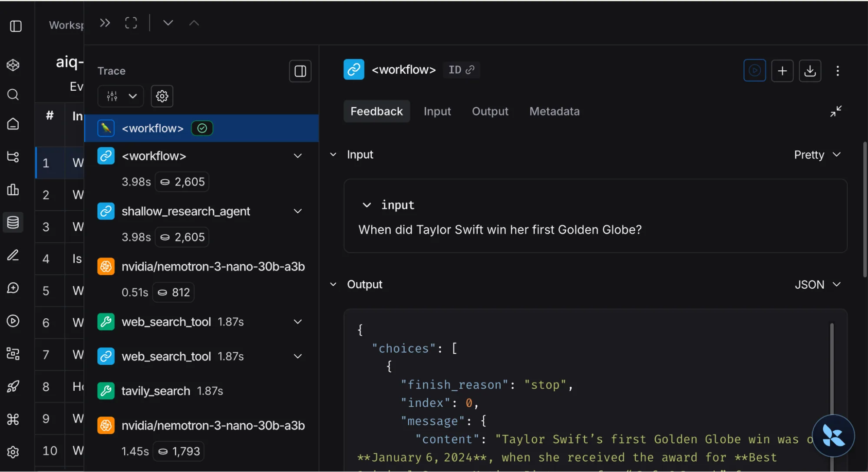Click the download trace icon
The image size is (868, 472).
pos(810,71)
